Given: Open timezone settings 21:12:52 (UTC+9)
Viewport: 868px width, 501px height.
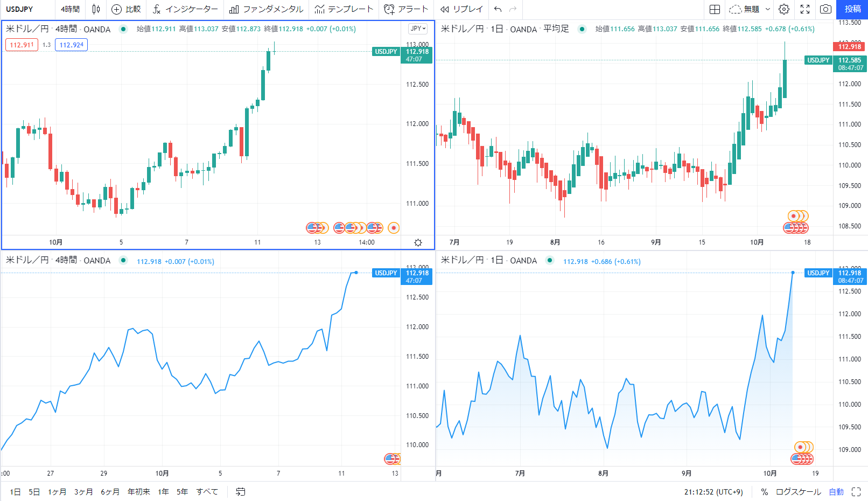Looking at the screenshot, I should point(713,492).
